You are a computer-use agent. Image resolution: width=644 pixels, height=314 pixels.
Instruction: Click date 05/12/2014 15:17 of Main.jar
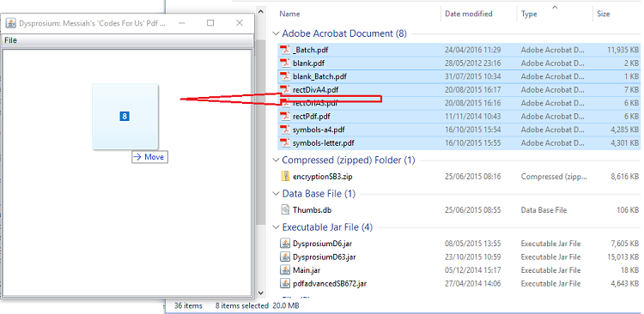pos(473,270)
